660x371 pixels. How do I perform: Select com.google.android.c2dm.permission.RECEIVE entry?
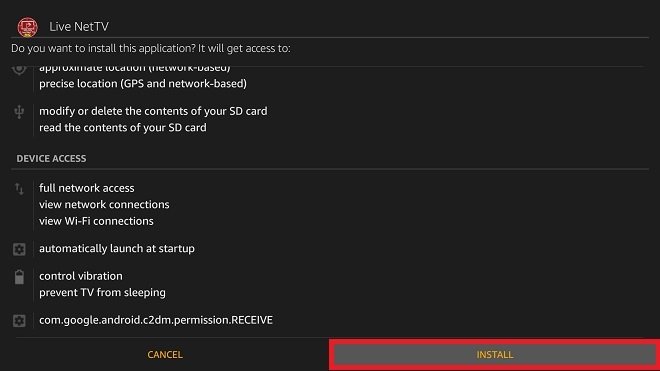(x=156, y=320)
